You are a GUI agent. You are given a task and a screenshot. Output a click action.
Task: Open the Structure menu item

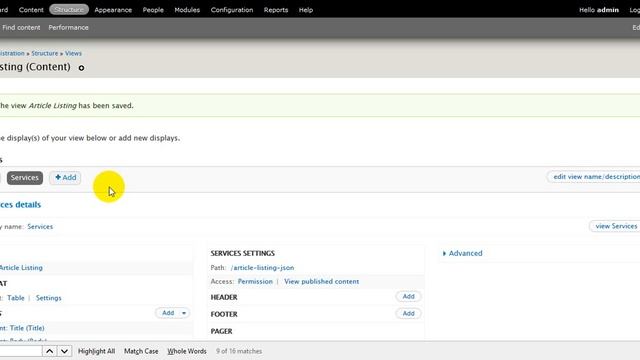[x=69, y=9]
